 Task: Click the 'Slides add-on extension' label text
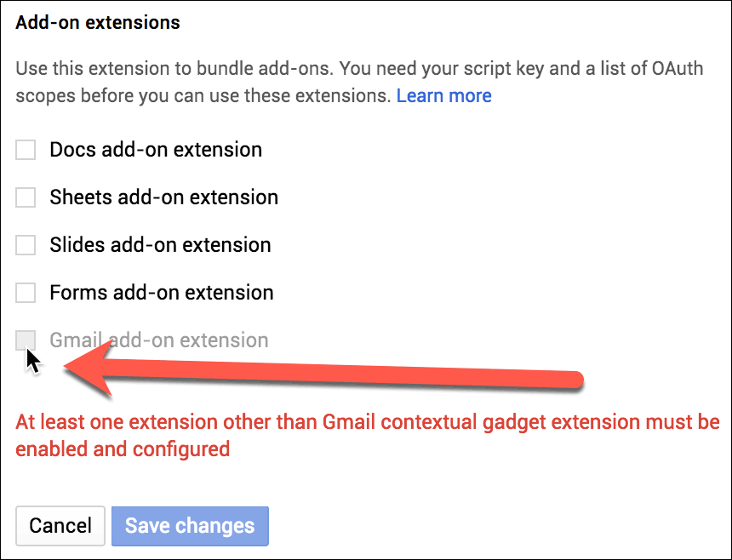coord(160,246)
